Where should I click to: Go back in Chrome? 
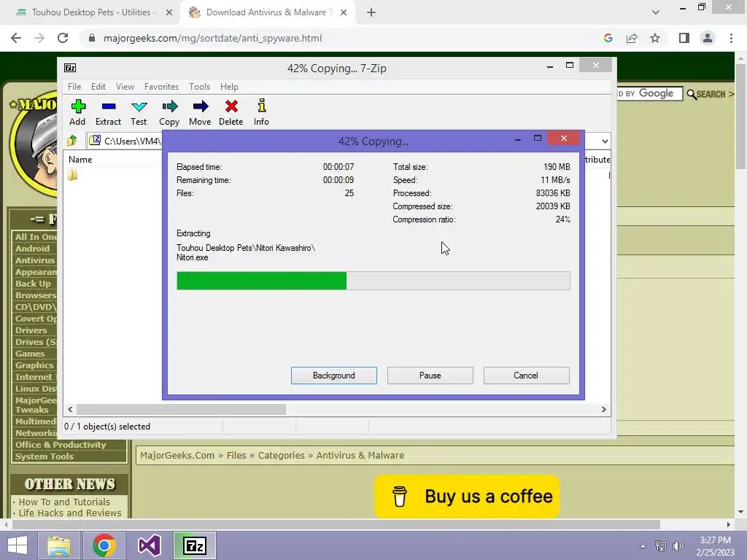pyautogui.click(x=16, y=38)
